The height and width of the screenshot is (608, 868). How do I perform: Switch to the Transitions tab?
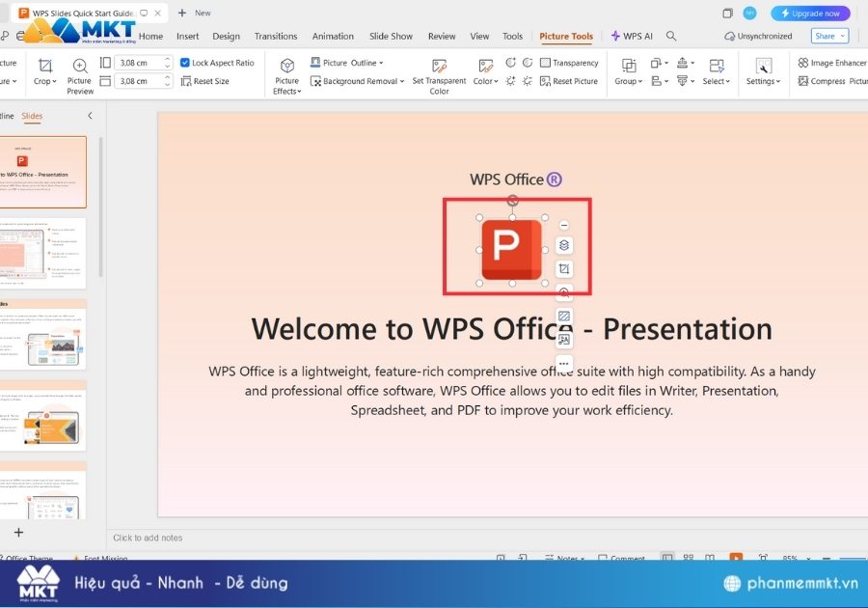click(x=276, y=36)
